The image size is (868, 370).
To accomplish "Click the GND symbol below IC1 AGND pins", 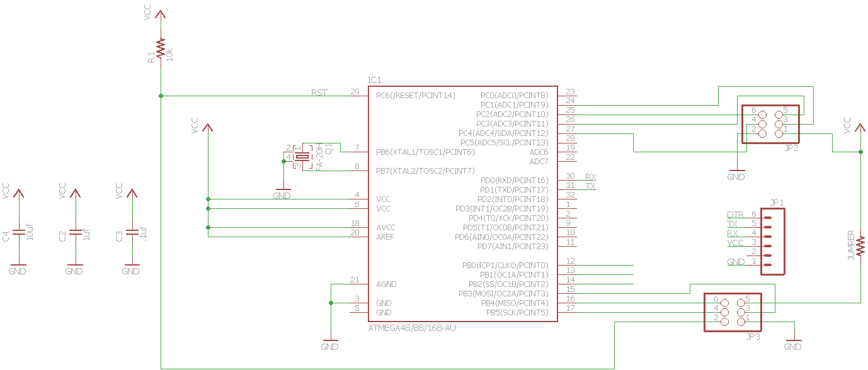I will [330, 344].
